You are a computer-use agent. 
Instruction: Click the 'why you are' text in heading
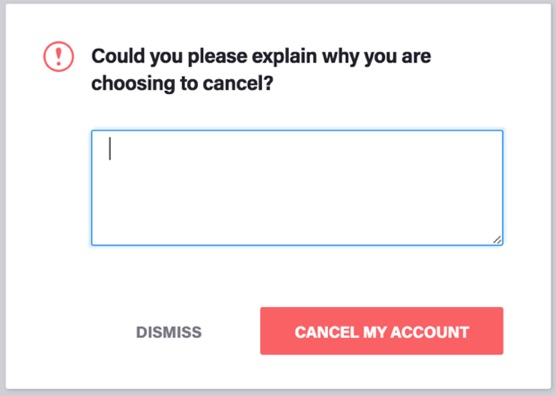377,57
